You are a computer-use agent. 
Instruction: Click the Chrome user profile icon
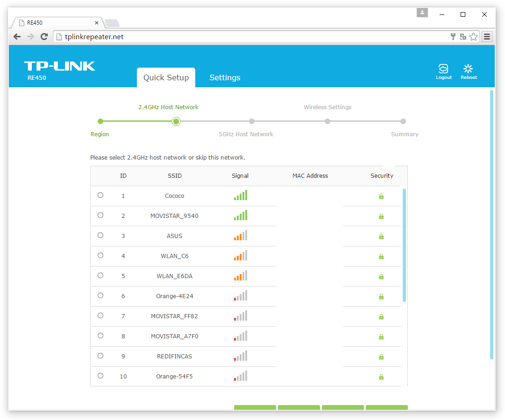click(422, 13)
